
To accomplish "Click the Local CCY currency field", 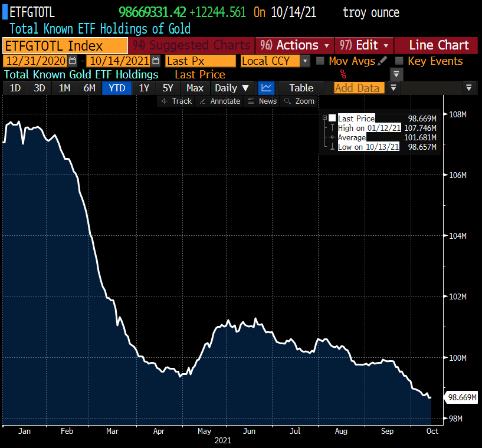I will [x=270, y=61].
